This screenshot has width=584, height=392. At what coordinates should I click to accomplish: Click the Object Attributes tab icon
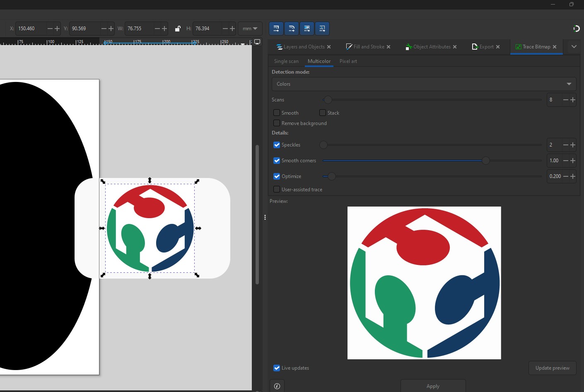tap(409, 47)
